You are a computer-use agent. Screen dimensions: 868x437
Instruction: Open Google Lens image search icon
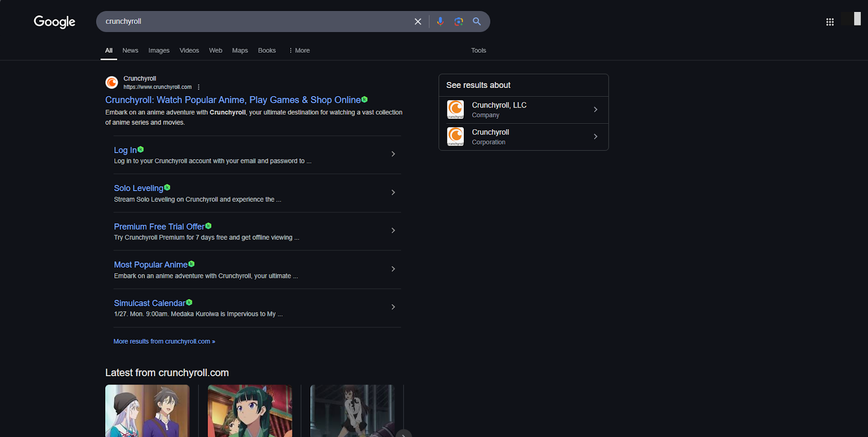pyautogui.click(x=458, y=22)
